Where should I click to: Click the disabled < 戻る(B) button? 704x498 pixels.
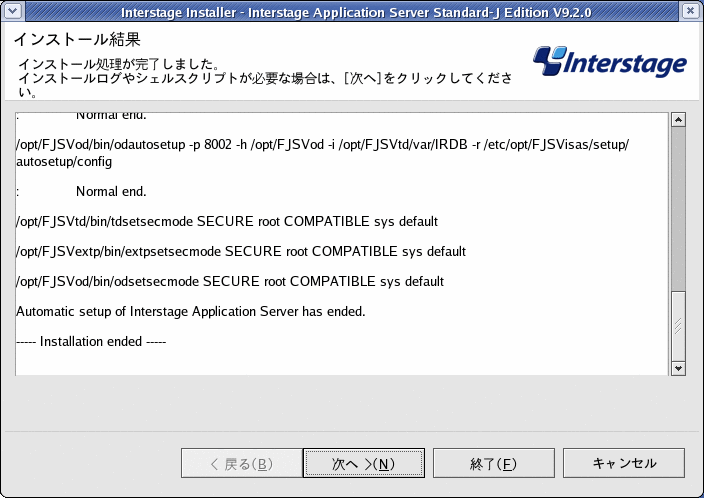(x=242, y=463)
